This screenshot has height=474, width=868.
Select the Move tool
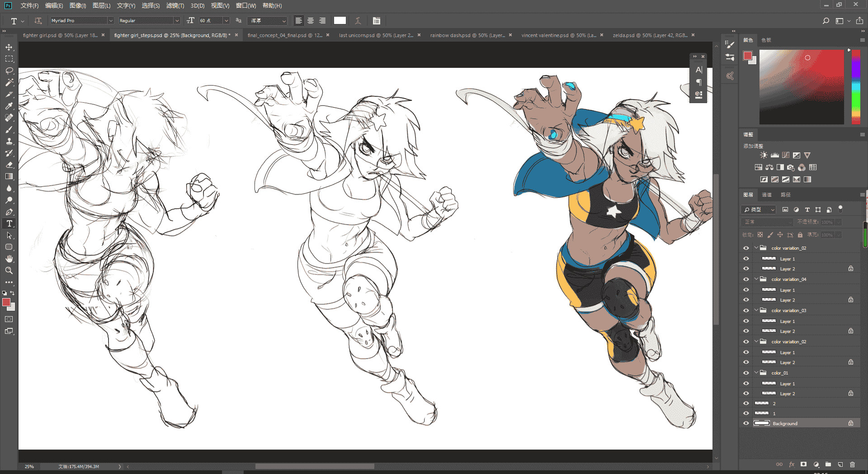(x=9, y=47)
